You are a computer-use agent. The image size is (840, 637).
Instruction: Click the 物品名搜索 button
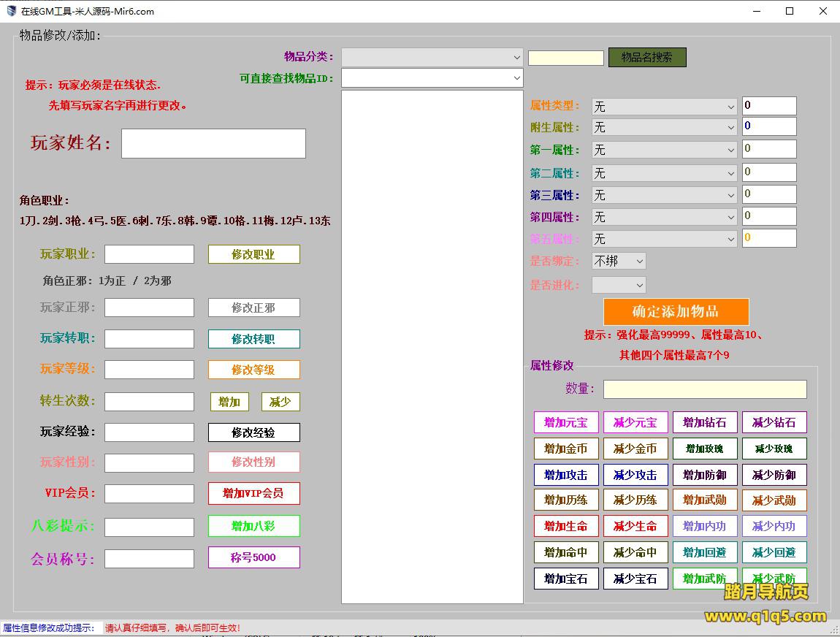[646, 57]
